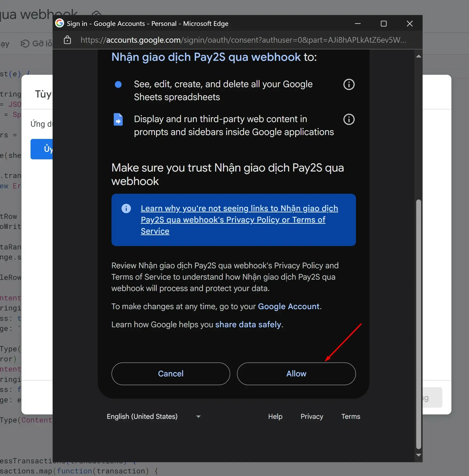This screenshot has height=476, width=469.
Task: Open the English (United States) language dropdown
Action: click(x=154, y=416)
